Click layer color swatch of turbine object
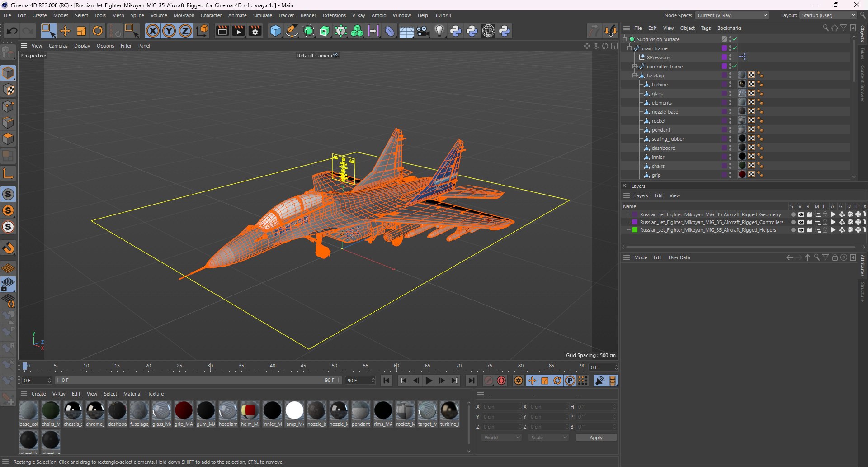 [x=724, y=85]
